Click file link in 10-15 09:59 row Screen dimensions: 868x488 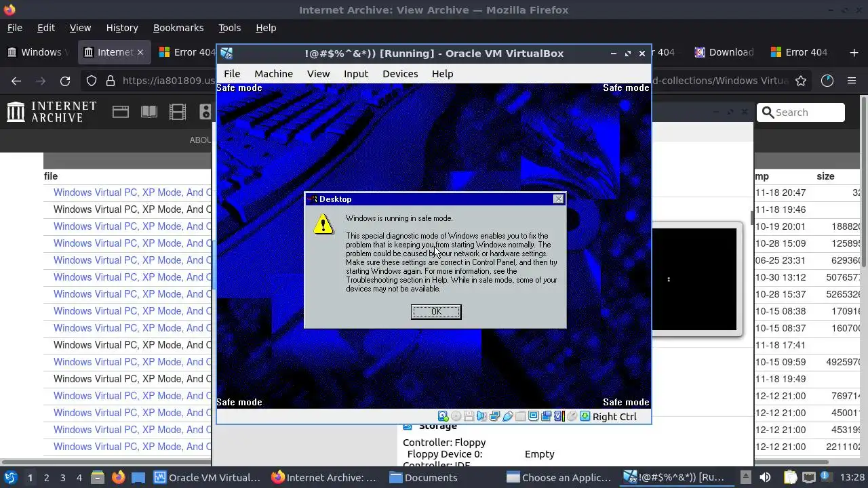click(x=132, y=362)
